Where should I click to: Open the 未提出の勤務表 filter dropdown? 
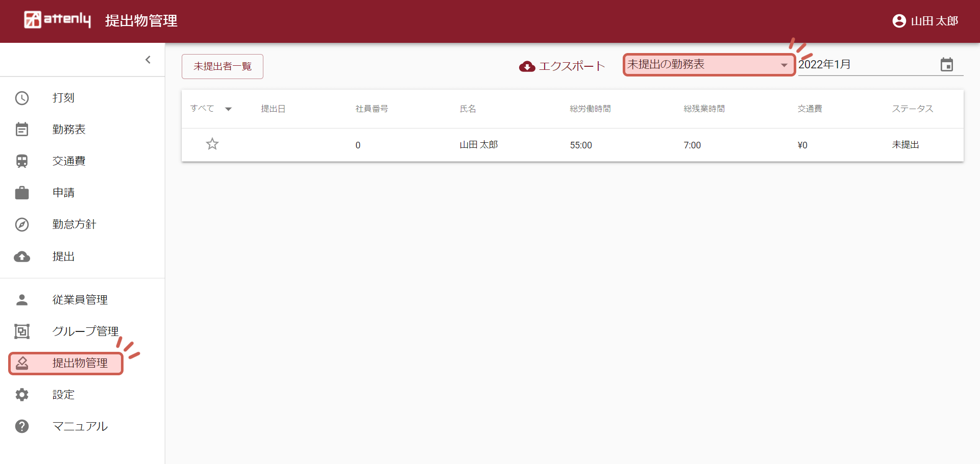coord(708,65)
